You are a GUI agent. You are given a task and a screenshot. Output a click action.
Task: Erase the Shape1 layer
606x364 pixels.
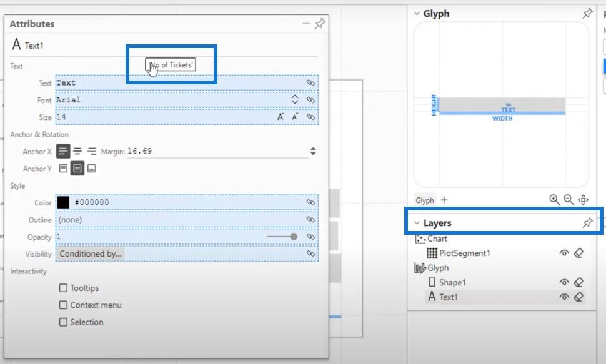pos(579,282)
